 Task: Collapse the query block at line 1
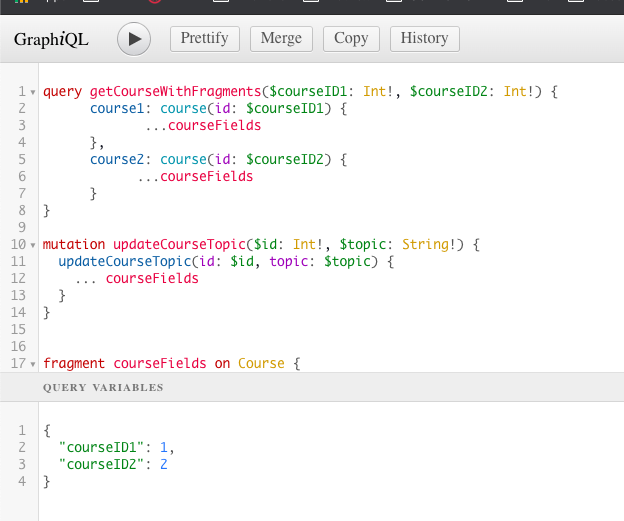point(33,92)
